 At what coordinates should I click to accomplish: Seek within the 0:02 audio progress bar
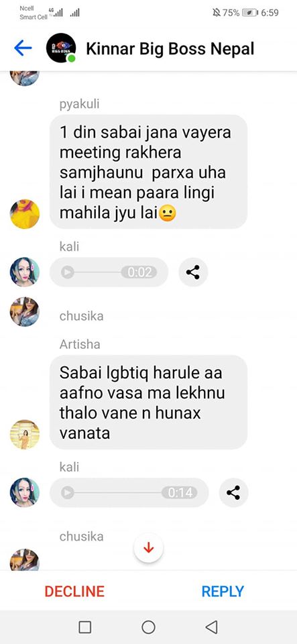coord(98,272)
